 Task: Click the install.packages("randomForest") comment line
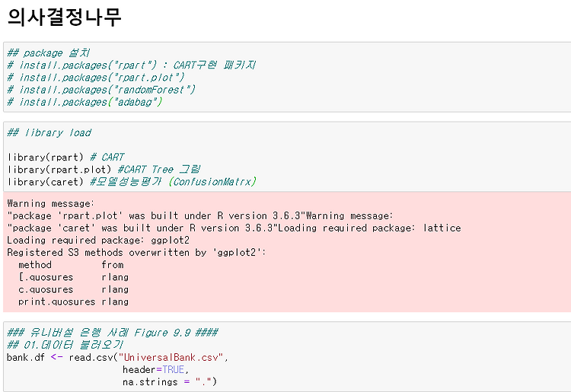click(x=101, y=90)
